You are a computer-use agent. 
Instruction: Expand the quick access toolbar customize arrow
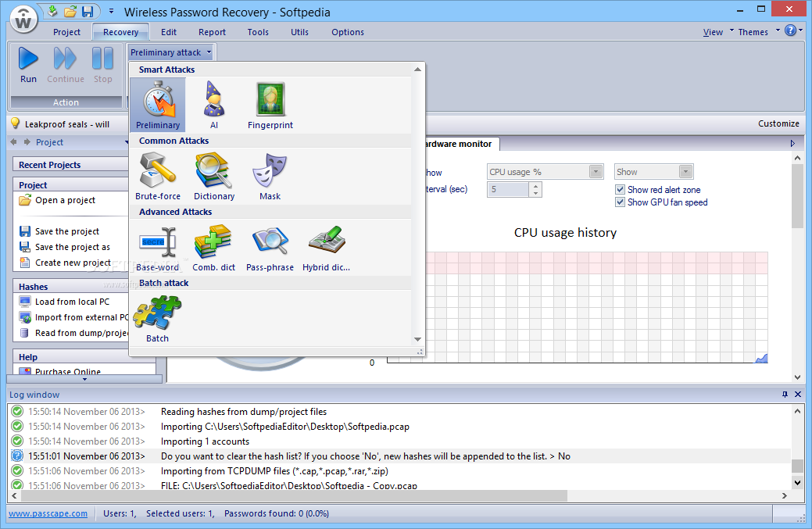coord(111,11)
